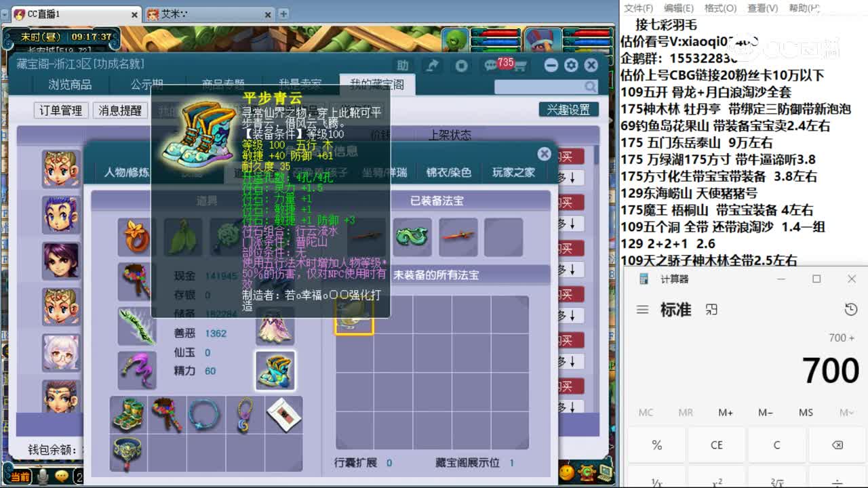Select the orange flower ring item
Screen dimensions: 868x488
point(136,237)
